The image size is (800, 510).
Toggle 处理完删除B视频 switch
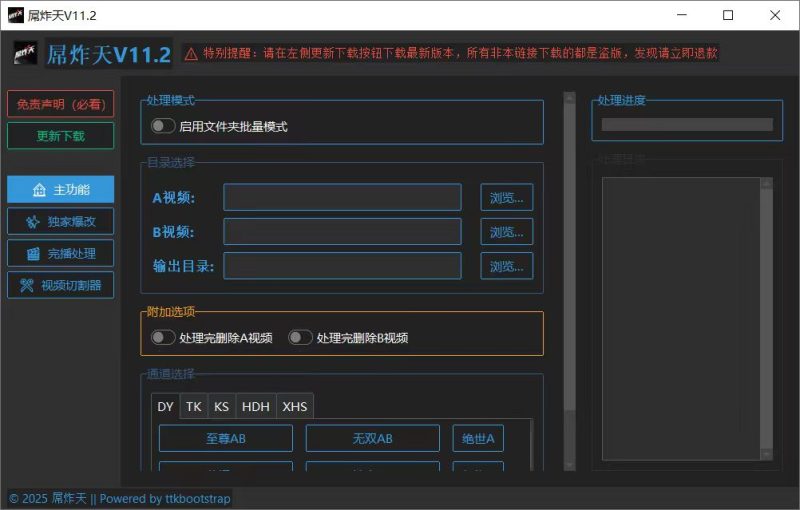[300, 338]
